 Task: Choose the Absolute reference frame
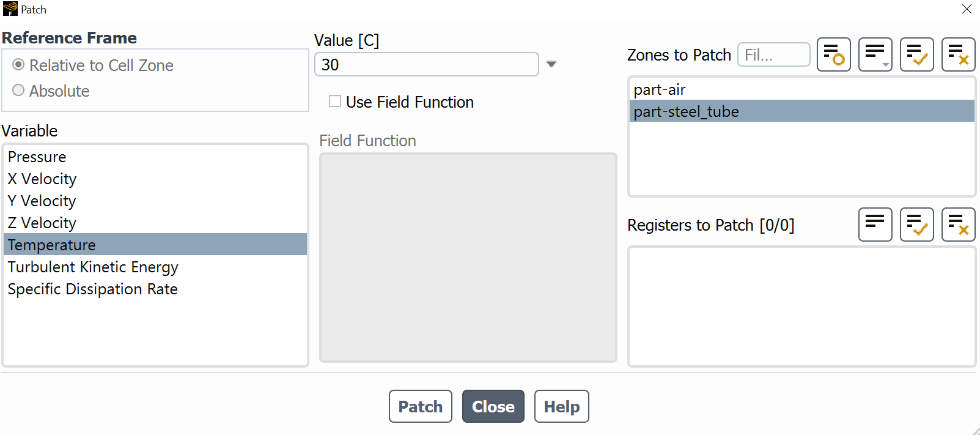19,91
